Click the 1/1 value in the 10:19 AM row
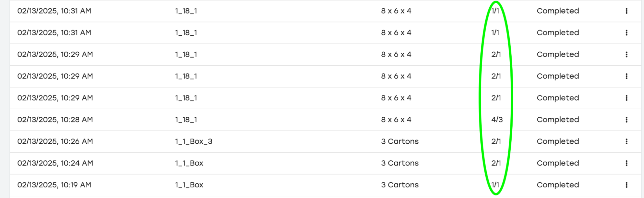This screenshot has height=198, width=644. pyautogui.click(x=495, y=185)
